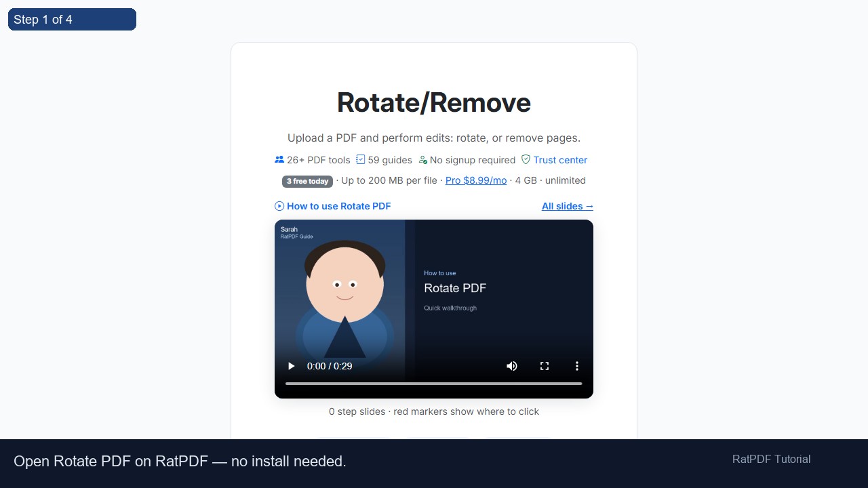Click the 3 free today badge
The width and height of the screenshot is (868, 488).
tap(307, 181)
